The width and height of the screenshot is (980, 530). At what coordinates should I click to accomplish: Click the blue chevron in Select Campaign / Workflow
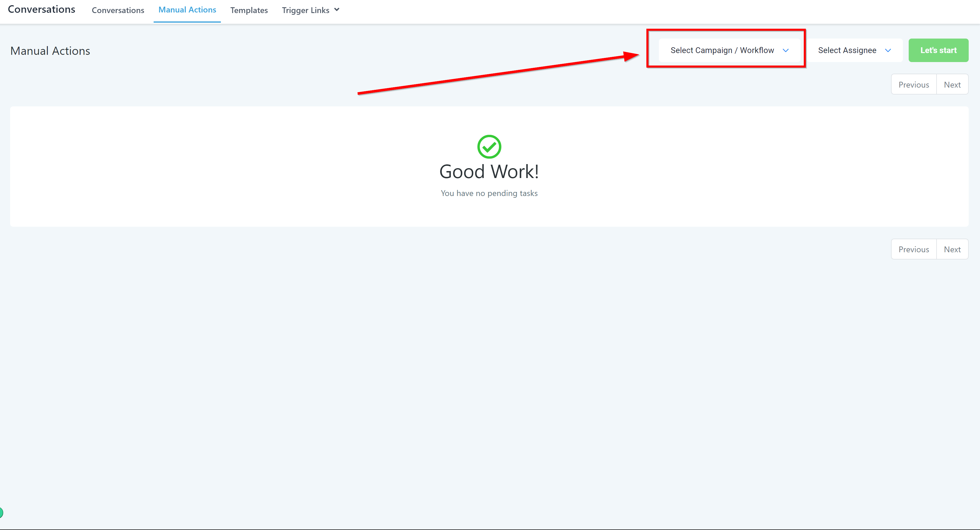[786, 51]
